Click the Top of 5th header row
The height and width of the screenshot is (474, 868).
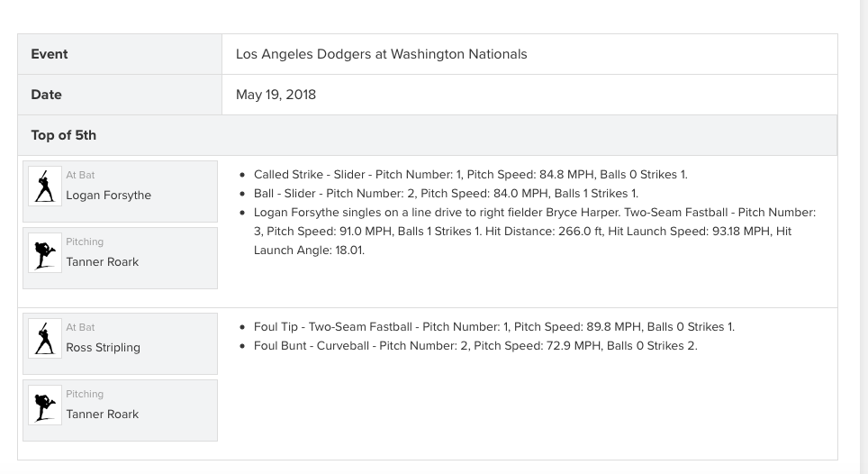428,135
